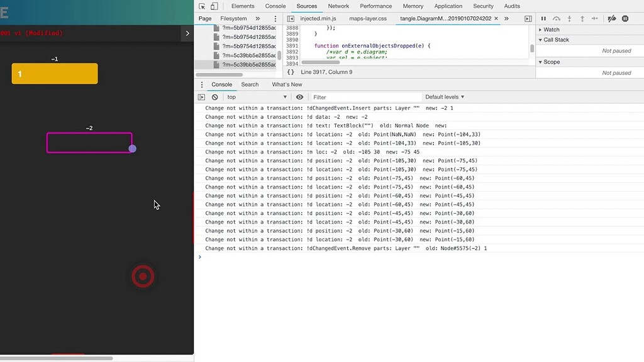
Task: Click the create live expression eye icon
Action: (x=300, y=97)
